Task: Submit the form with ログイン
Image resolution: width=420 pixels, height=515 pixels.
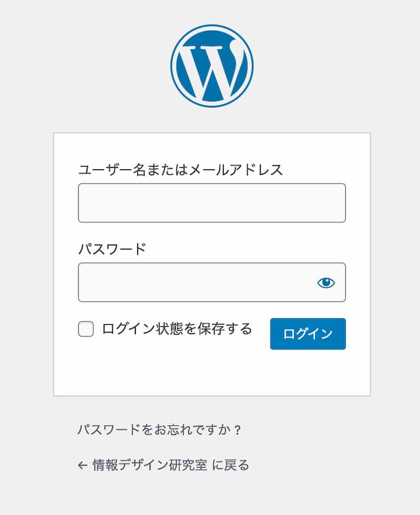Action: [308, 334]
